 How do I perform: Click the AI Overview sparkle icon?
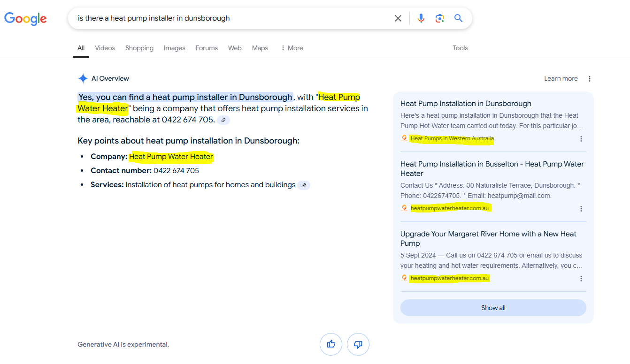click(x=83, y=78)
